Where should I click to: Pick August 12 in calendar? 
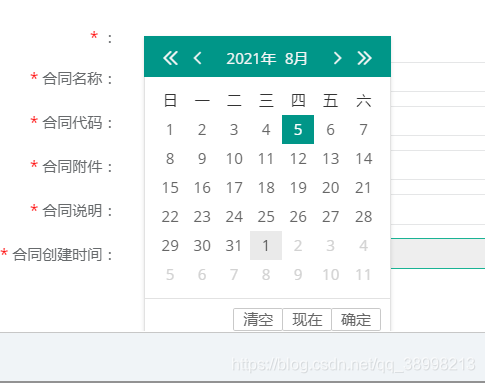298,158
